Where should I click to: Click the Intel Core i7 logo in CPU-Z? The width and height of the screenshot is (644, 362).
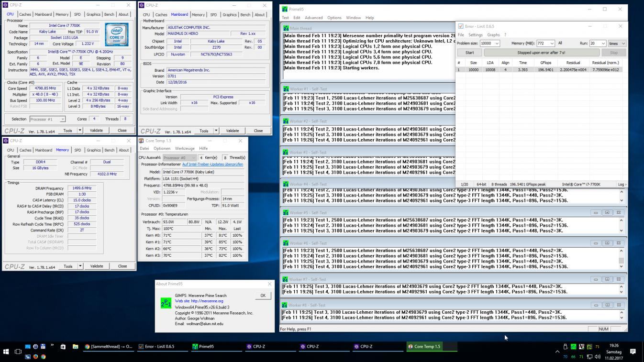coord(117,35)
